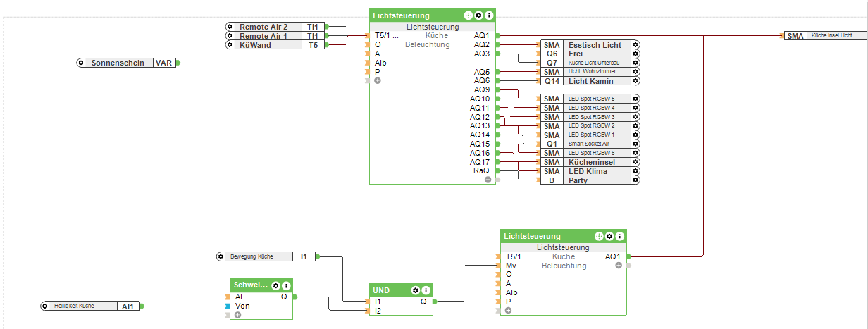Open the Schwellwert block settings gear
This screenshot has height=329, width=868.
pos(276,286)
